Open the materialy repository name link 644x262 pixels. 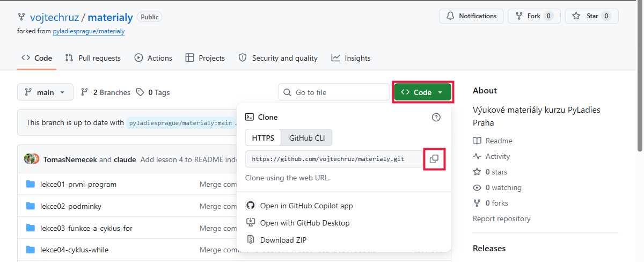pos(110,17)
